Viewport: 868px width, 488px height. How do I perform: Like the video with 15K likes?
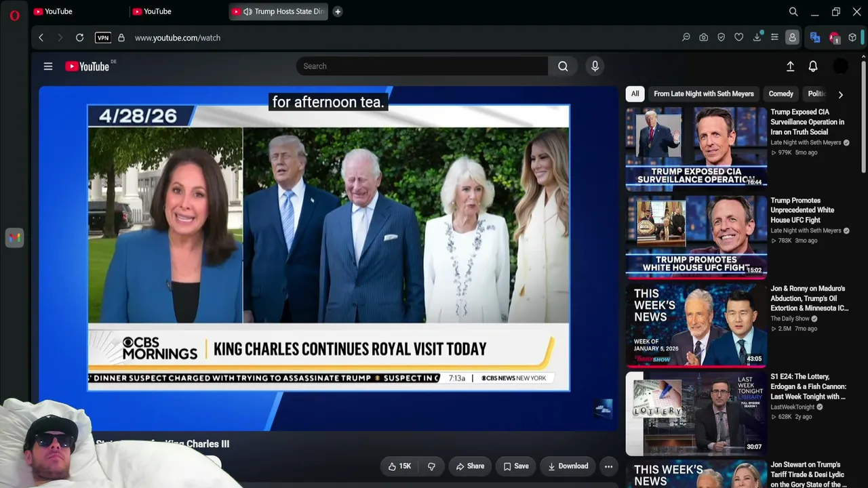(399, 466)
